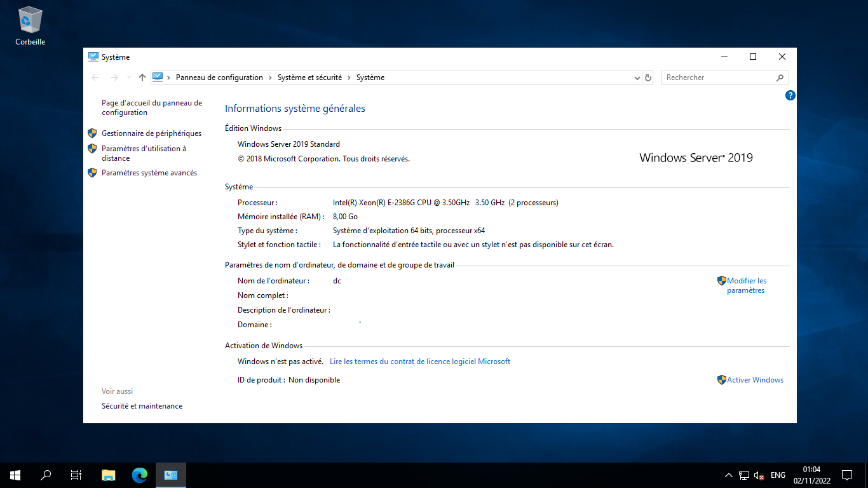Screen dimensions: 868x488
Task: Go up one level arrow
Action: coord(142,78)
